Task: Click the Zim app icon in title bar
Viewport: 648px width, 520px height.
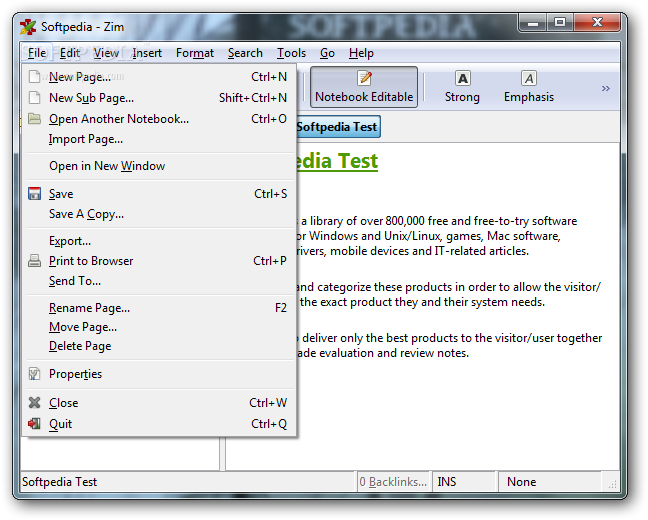Action: point(28,27)
